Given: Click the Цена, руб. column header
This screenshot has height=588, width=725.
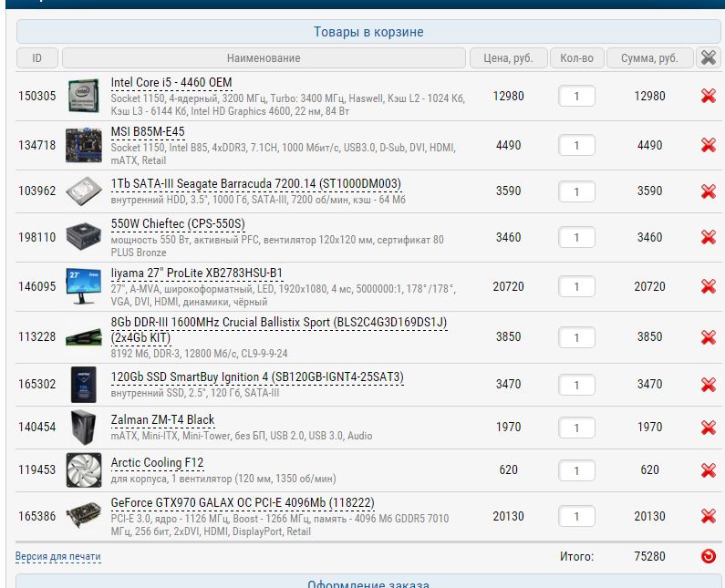Looking at the screenshot, I should [509, 57].
